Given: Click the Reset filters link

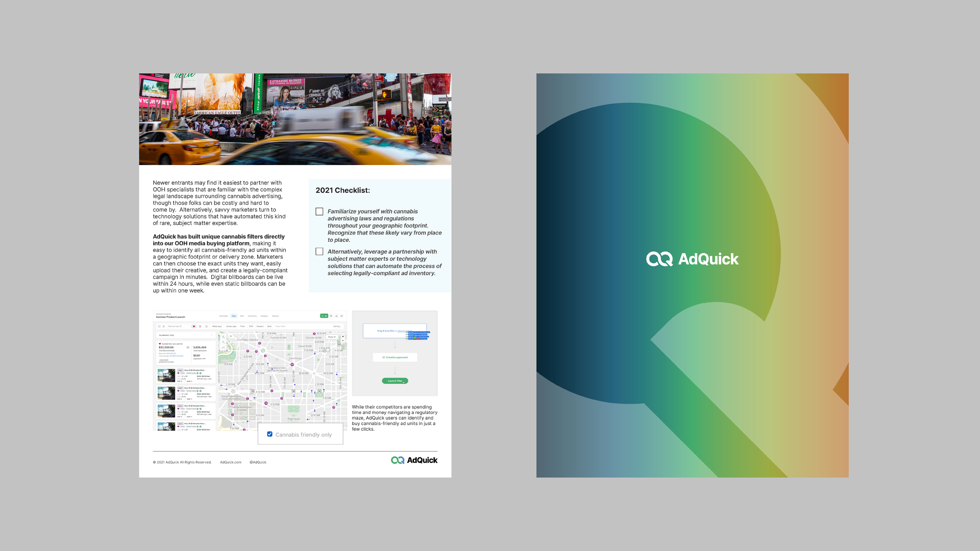Looking at the screenshot, I should click(x=280, y=326).
